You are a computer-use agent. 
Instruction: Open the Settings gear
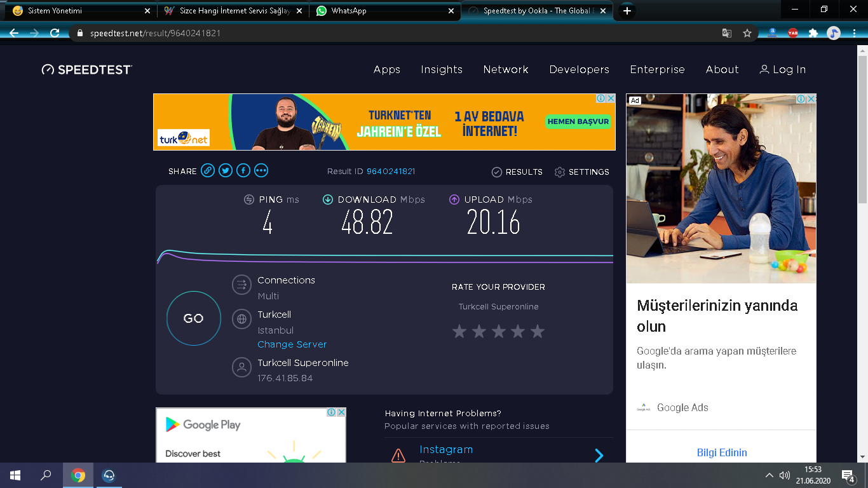(x=581, y=172)
